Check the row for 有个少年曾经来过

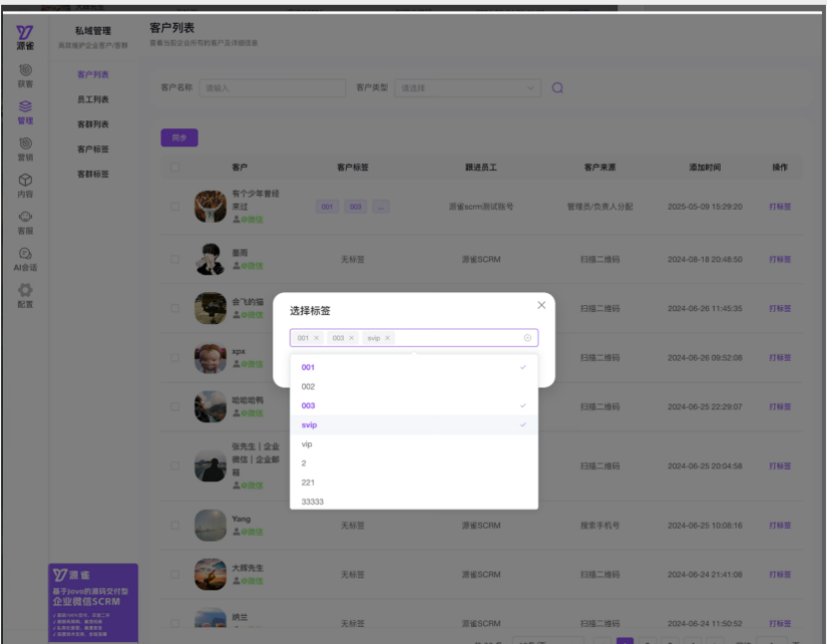175,207
